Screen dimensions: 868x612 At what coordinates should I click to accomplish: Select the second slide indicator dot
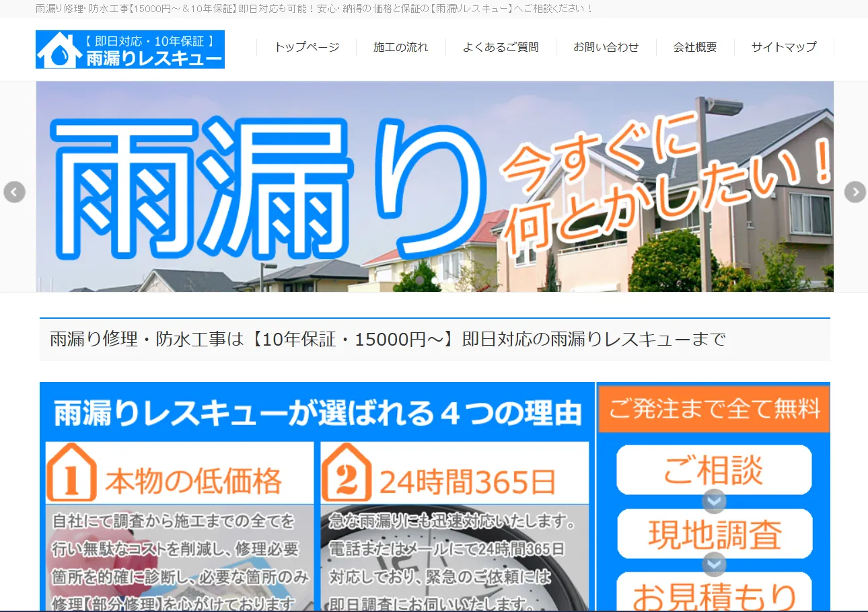pyautogui.click(x=435, y=280)
